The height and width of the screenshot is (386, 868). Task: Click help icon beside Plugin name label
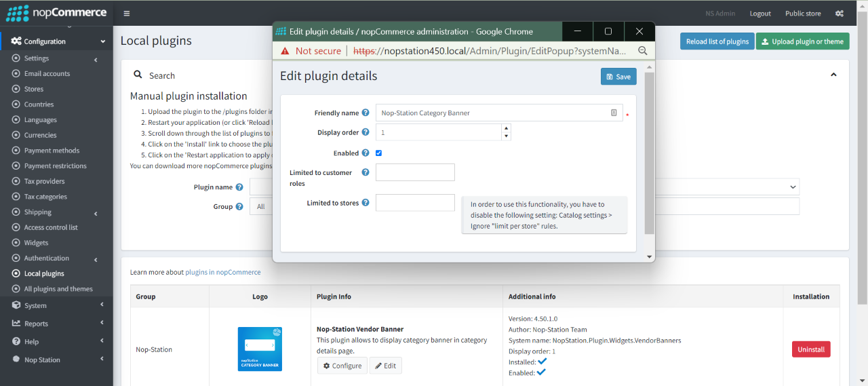239,187
